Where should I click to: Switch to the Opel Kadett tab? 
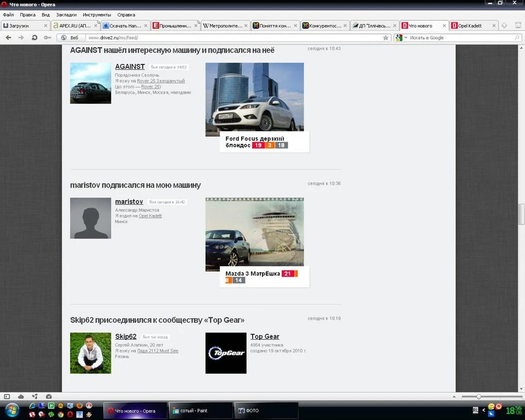pos(474,26)
